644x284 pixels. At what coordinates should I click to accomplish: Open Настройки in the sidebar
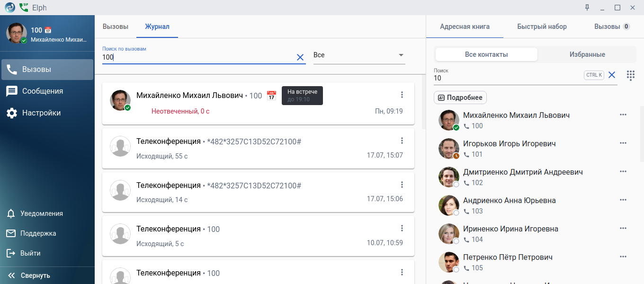pos(41,113)
